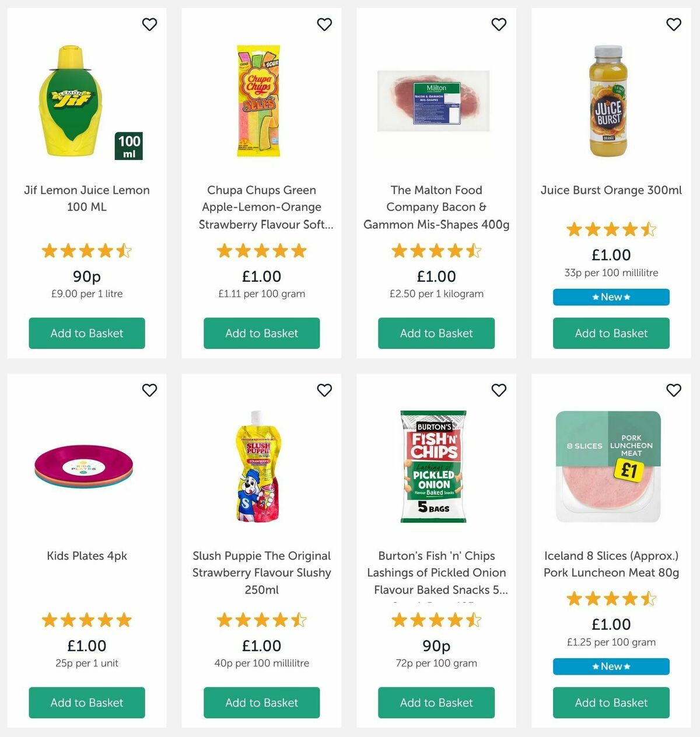
Task: Click the New badge on Juice Burst
Action: click(x=611, y=297)
